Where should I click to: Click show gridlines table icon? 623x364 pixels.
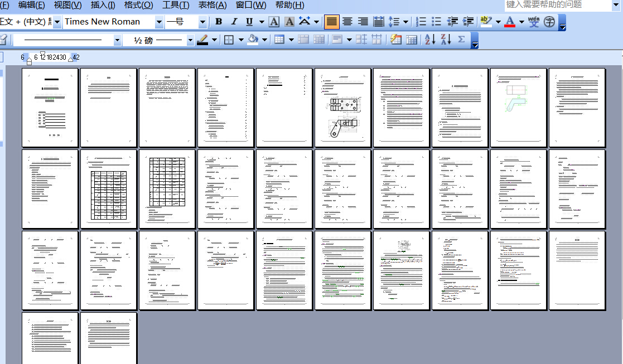[x=412, y=40]
